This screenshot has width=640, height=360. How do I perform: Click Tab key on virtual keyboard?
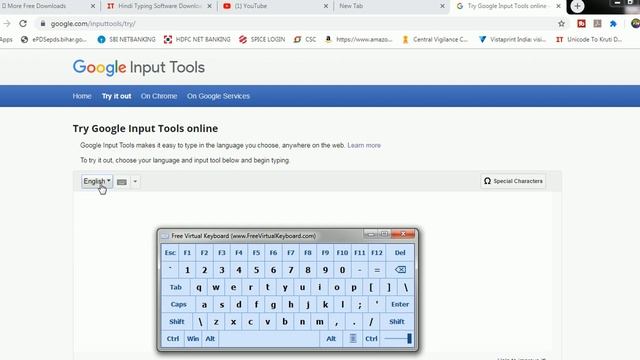point(176,287)
